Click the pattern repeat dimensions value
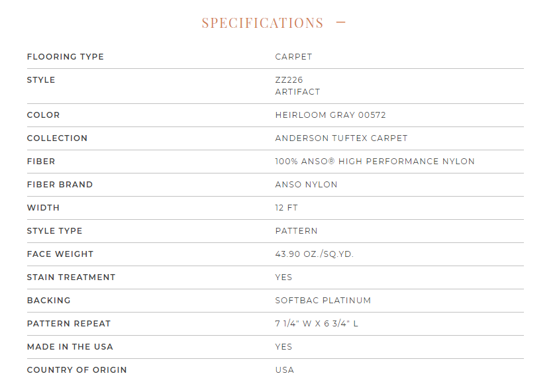This screenshot has width=559, height=392. click(317, 324)
